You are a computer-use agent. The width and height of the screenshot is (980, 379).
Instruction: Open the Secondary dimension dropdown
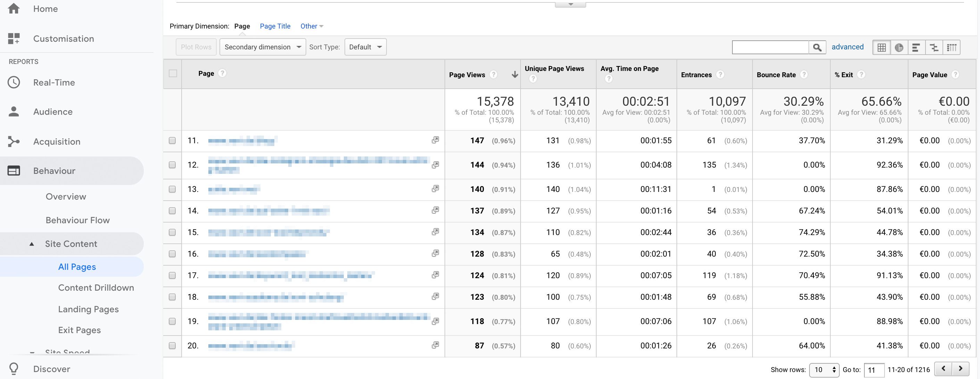(x=263, y=47)
